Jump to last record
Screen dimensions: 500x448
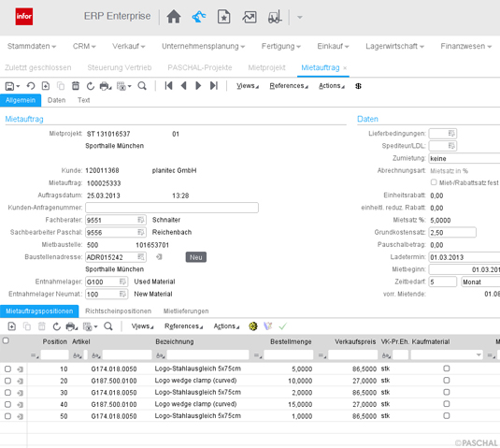pyautogui.click(x=214, y=85)
